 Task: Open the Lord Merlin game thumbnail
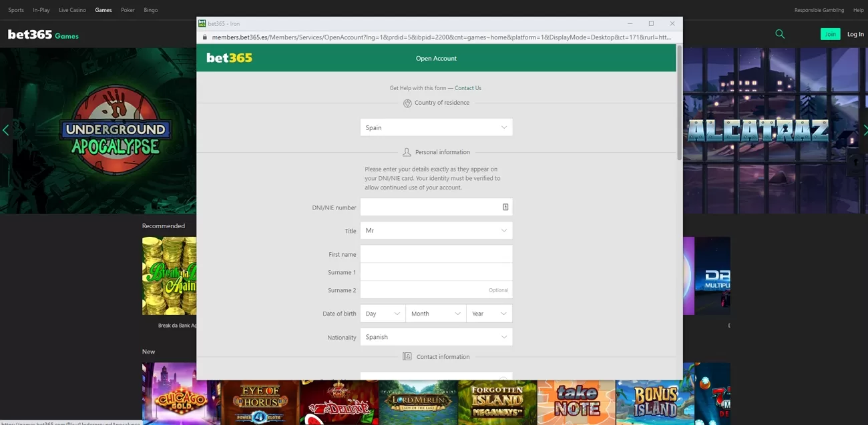coord(417,402)
